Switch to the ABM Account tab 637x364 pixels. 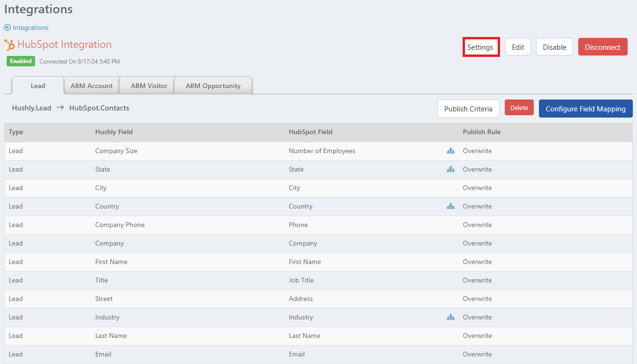(91, 86)
